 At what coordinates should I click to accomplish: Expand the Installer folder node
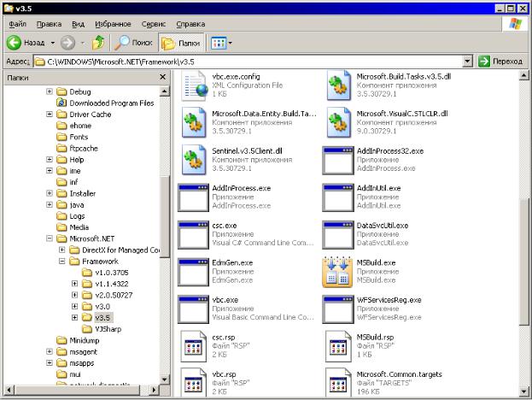(x=50, y=193)
